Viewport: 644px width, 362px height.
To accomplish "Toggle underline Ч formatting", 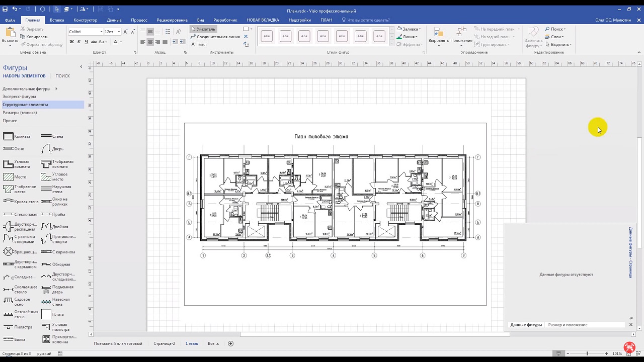I will tap(86, 42).
